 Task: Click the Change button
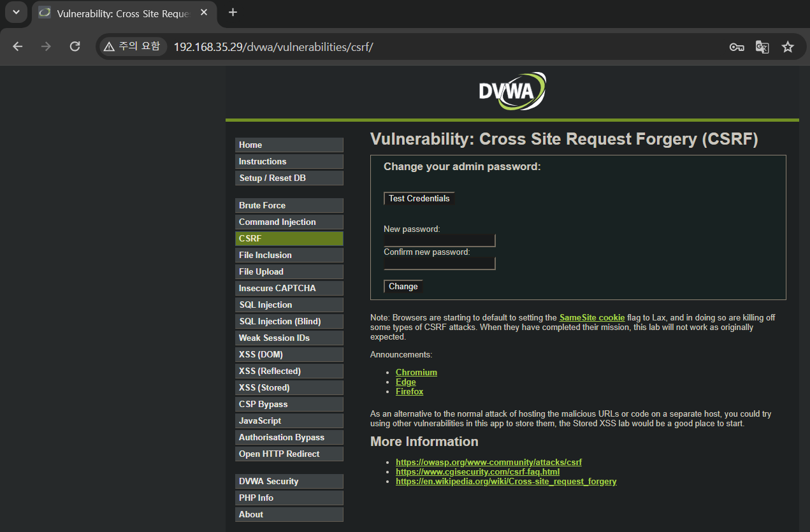point(403,287)
